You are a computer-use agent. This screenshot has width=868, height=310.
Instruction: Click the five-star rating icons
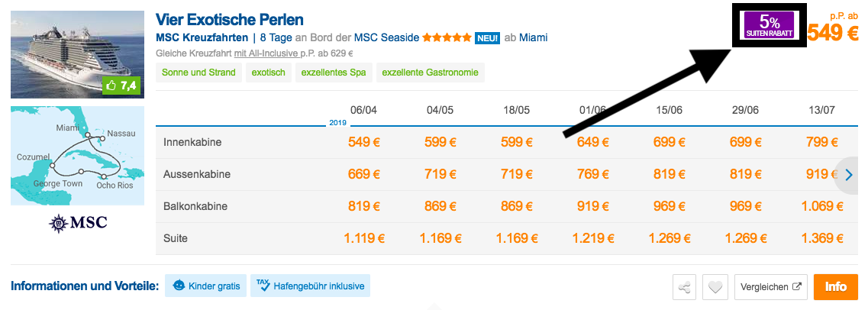pyautogui.click(x=446, y=38)
